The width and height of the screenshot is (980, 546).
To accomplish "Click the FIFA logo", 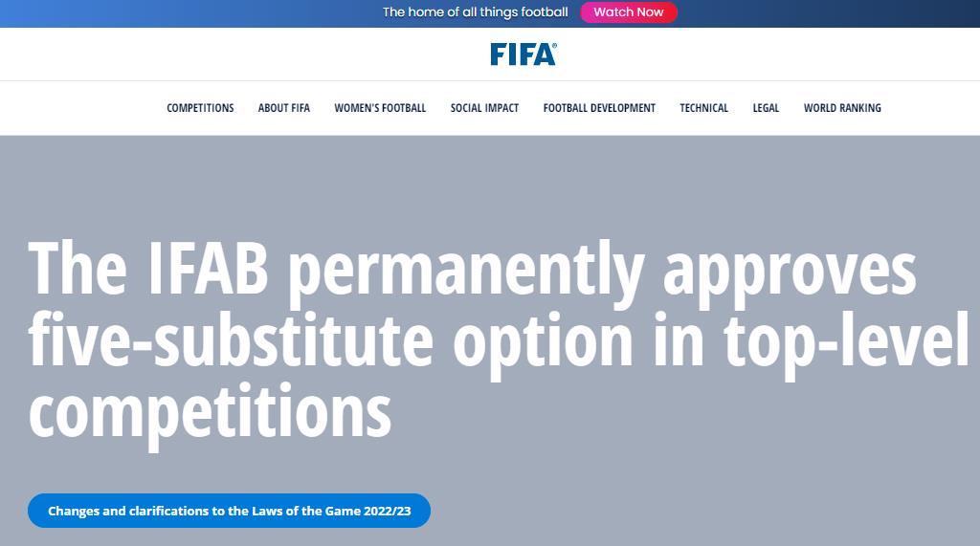I will (523, 55).
